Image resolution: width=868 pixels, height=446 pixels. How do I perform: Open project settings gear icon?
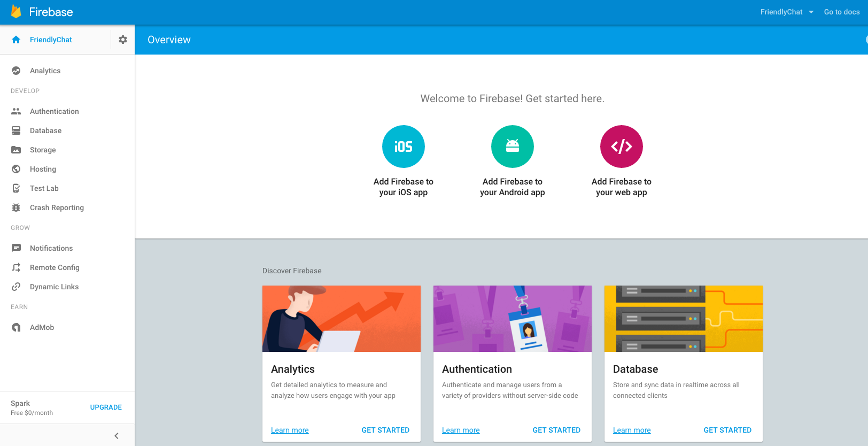123,40
